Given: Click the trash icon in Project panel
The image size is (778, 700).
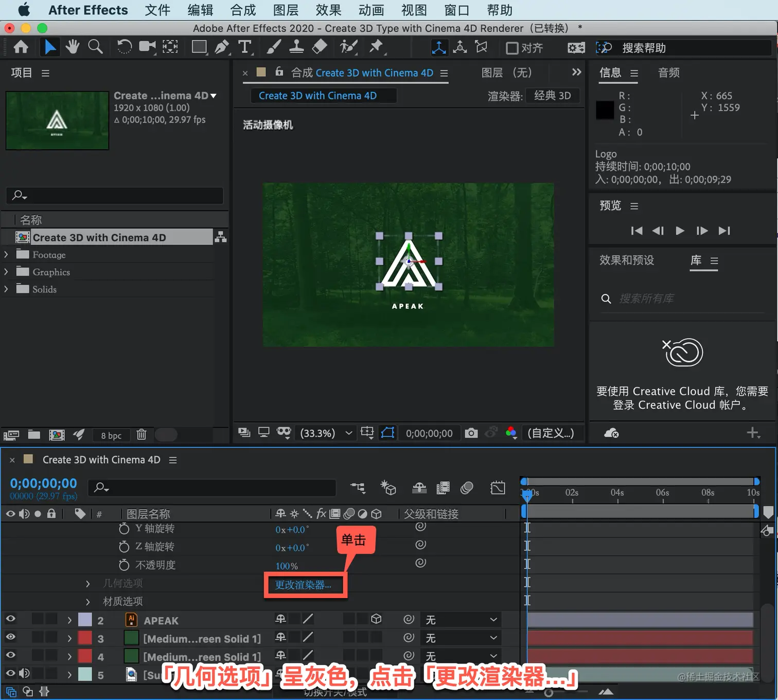Looking at the screenshot, I should point(142,435).
